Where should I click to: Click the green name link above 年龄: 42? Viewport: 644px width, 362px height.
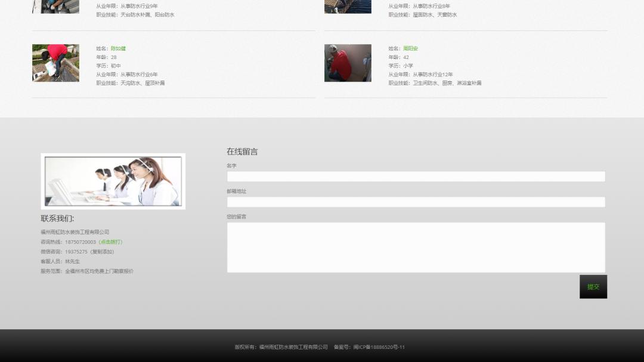coord(410,48)
